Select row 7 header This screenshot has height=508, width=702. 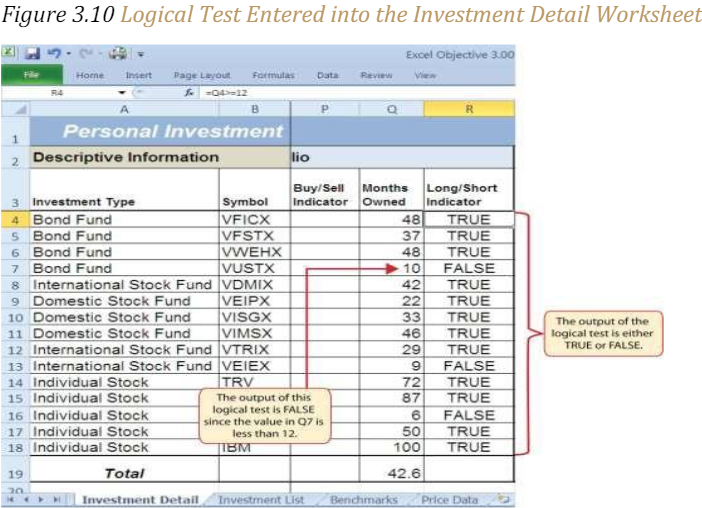click(15, 269)
